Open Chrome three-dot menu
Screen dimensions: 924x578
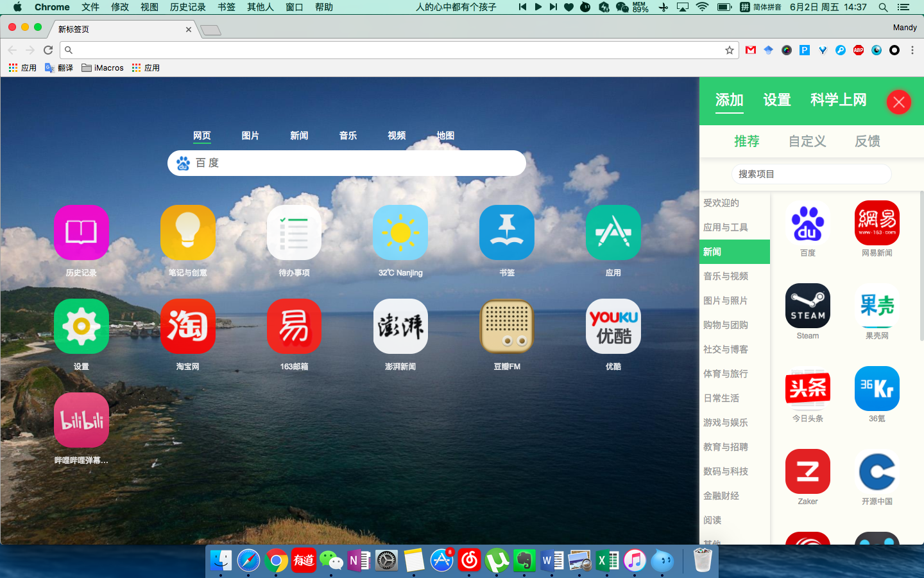point(912,50)
